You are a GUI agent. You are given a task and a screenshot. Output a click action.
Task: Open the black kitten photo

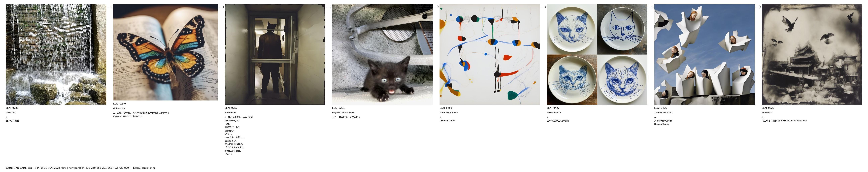[x=382, y=54]
